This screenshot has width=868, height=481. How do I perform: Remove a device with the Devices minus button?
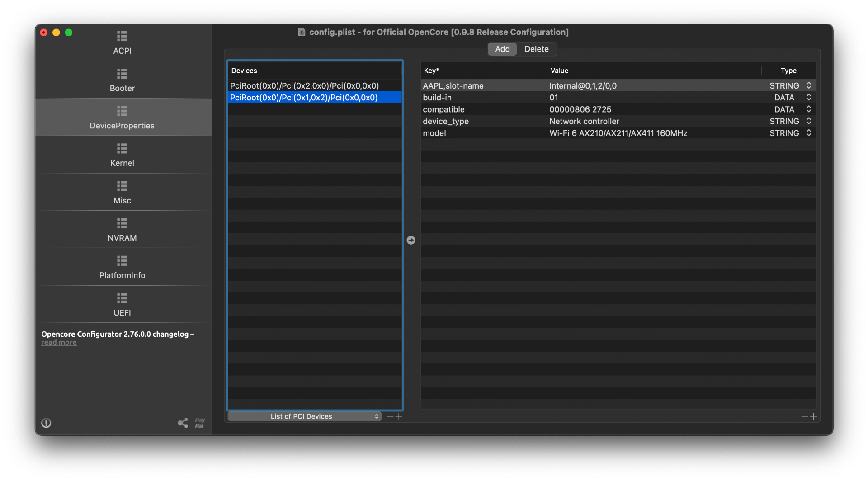[390, 416]
